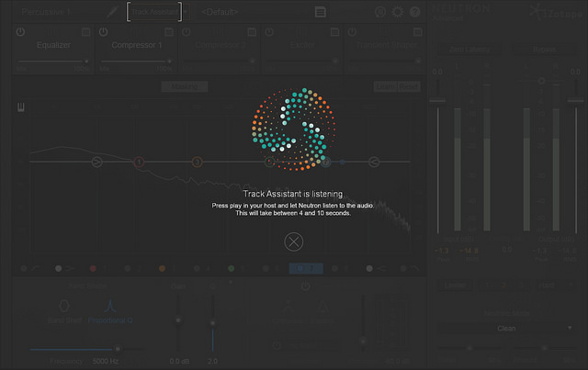Click the 5000 Hz frequency value field
The width and height of the screenshot is (588, 370).
click(x=106, y=362)
